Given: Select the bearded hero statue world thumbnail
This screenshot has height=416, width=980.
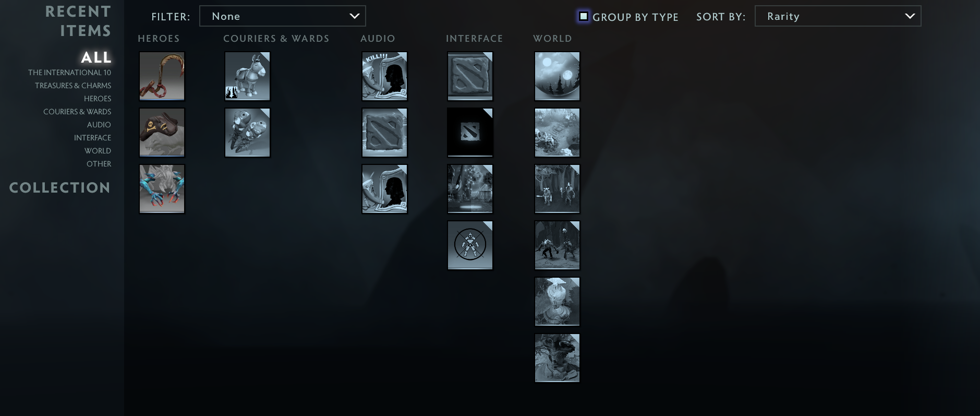Looking at the screenshot, I should tap(557, 302).
